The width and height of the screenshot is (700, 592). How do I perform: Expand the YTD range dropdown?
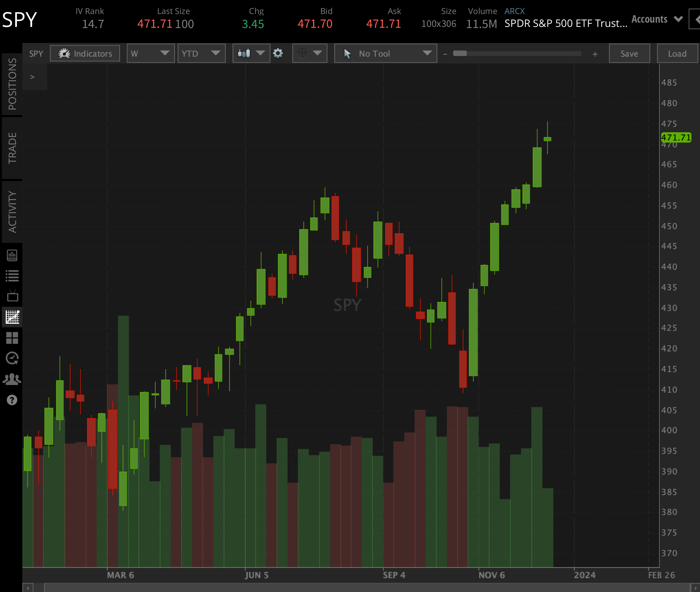(201, 53)
